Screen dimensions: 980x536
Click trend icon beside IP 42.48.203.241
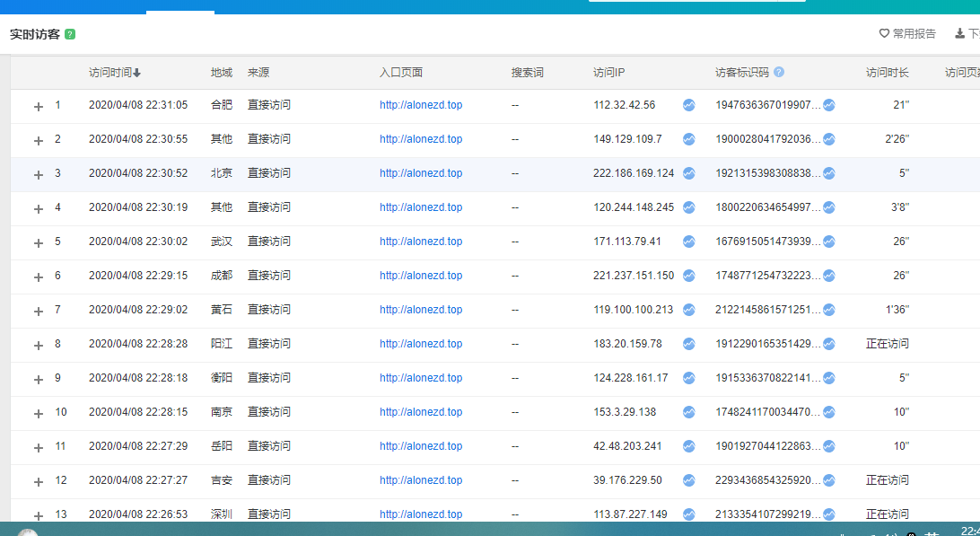(x=688, y=446)
